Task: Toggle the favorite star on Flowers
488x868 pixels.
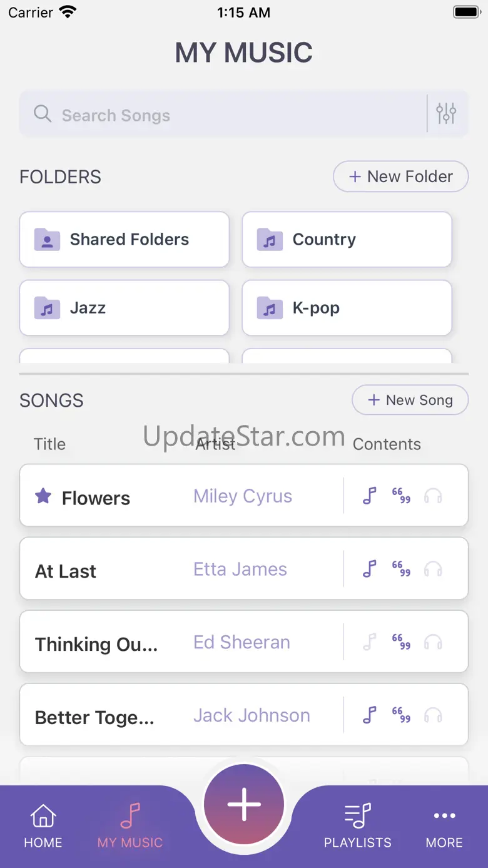Action: pos(43,497)
